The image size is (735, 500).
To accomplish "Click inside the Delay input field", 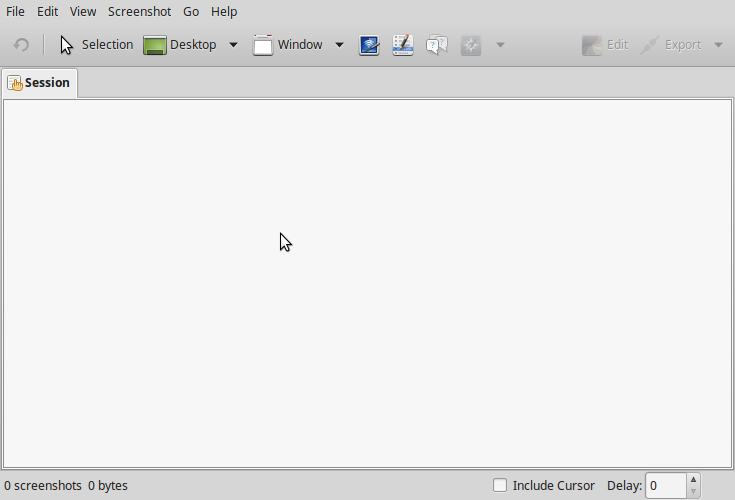I will pos(665,486).
